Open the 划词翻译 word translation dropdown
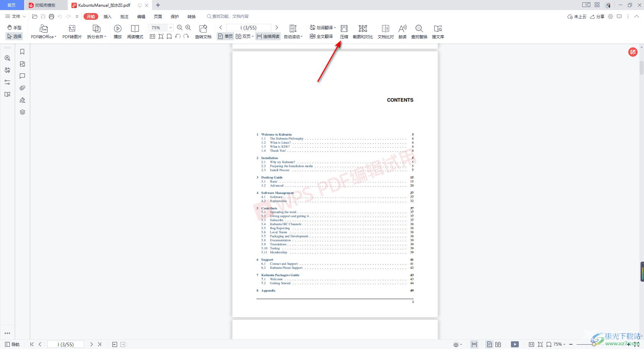This screenshot has width=644, height=349. 323,28
